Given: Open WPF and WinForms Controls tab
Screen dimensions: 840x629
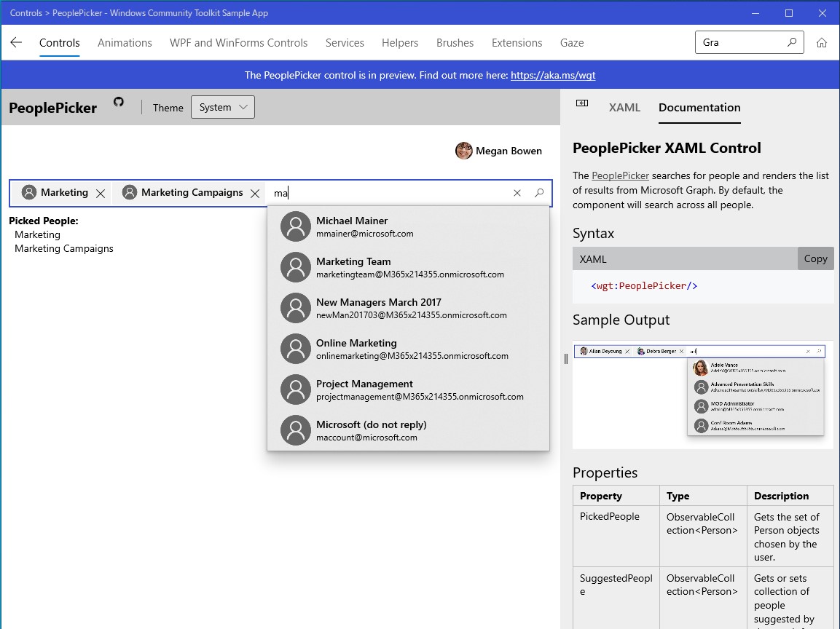Looking at the screenshot, I should (x=238, y=43).
